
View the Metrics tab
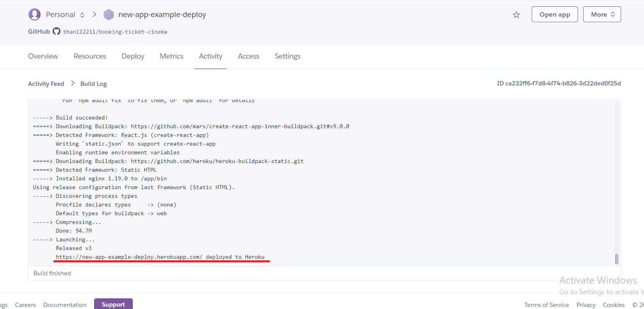(x=172, y=56)
